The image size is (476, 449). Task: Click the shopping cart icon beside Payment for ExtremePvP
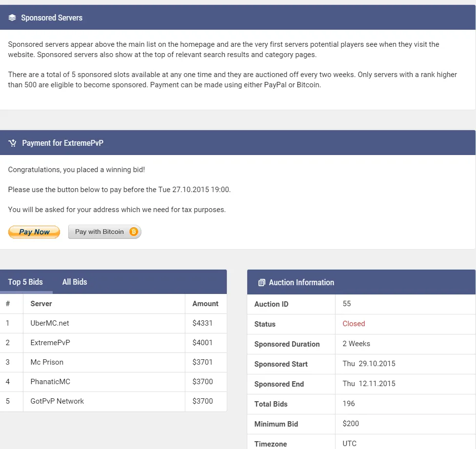tap(13, 143)
